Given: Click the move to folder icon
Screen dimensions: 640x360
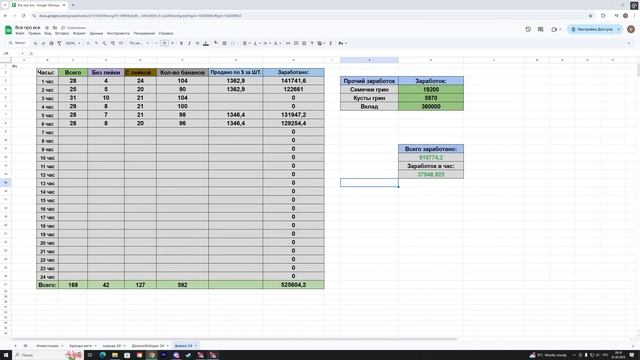Looking at the screenshot, I should [55, 27].
